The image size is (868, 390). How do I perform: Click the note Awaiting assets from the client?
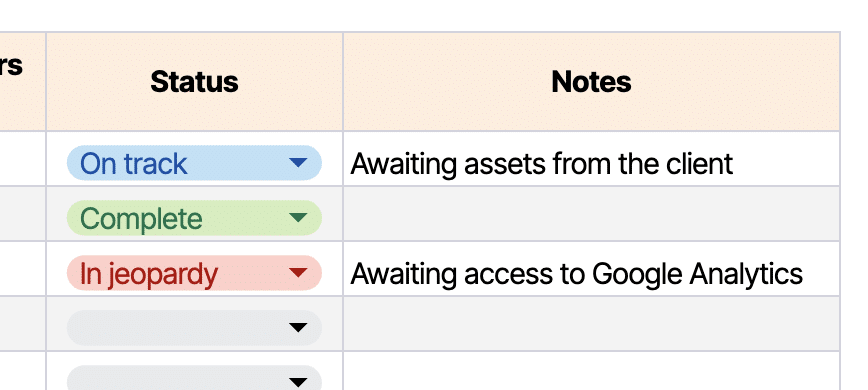pos(541,164)
